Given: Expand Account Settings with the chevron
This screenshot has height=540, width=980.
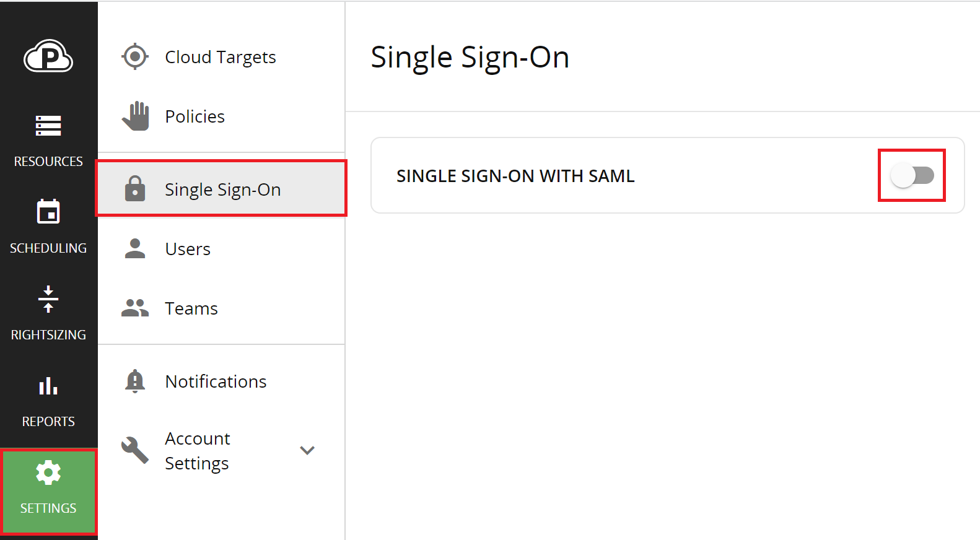Looking at the screenshot, I should [307, 450].
